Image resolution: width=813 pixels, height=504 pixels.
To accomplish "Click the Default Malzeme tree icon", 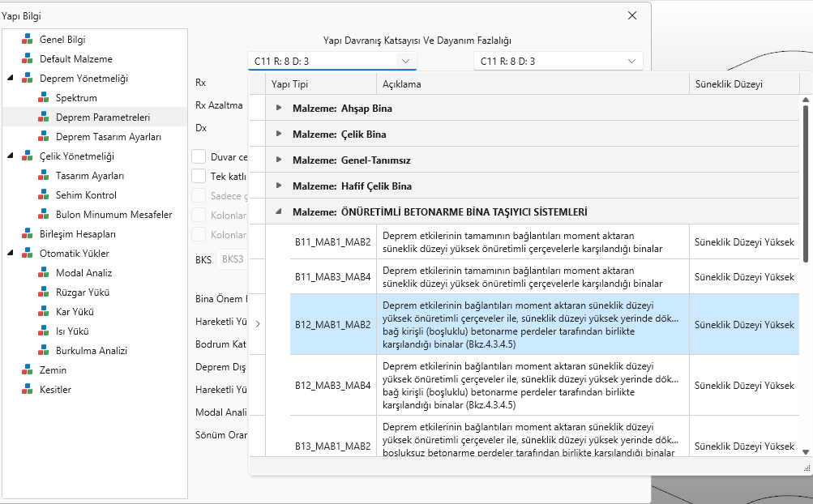I will [x=28, y=59].
